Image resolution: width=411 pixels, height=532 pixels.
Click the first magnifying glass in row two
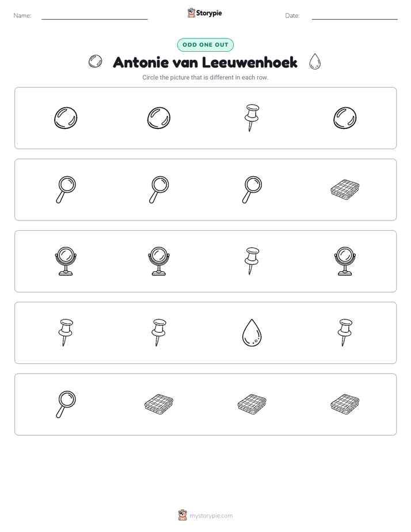66,189
